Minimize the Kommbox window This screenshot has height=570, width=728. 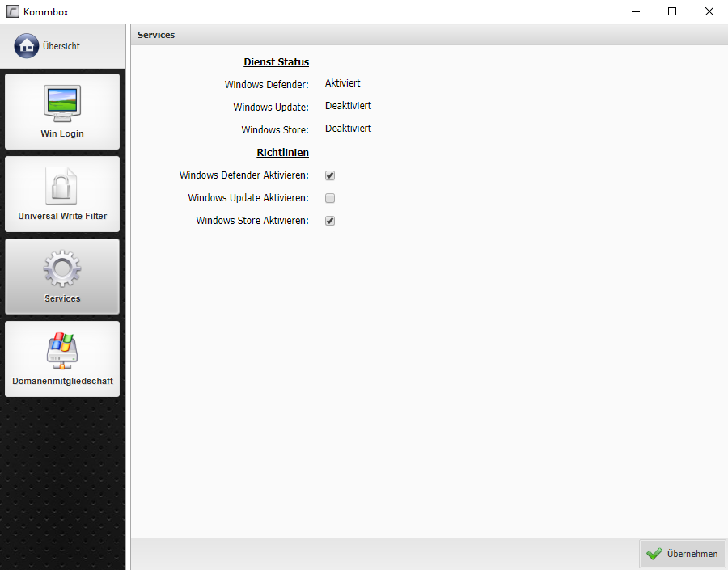coord(635,11)
